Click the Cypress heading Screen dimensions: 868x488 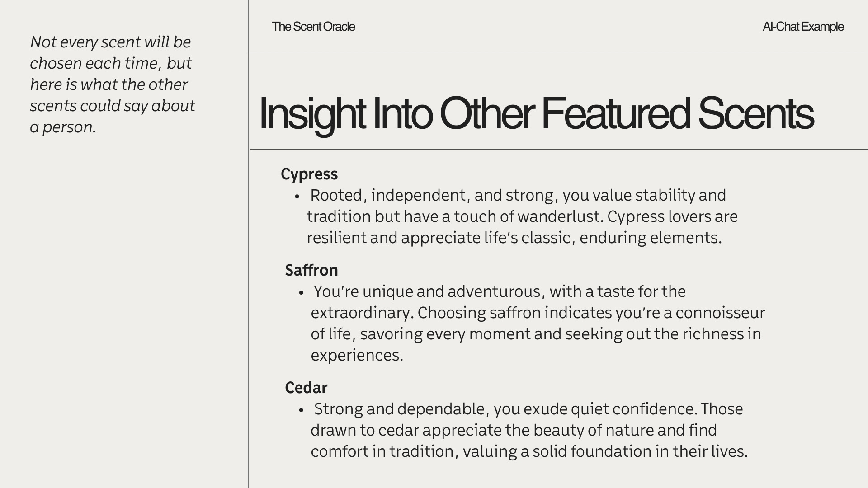pos(309,174)
